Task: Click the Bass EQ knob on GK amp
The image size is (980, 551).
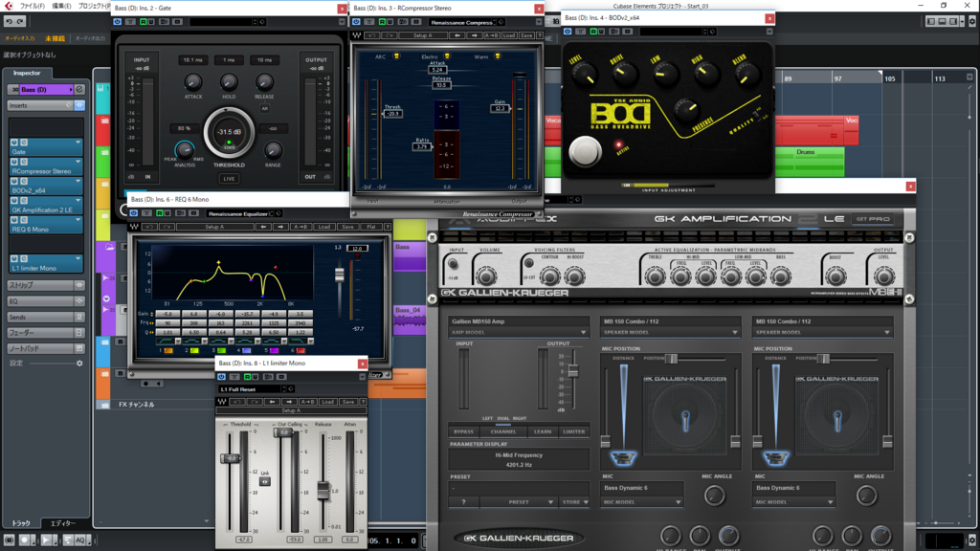Action: (781, 275)
